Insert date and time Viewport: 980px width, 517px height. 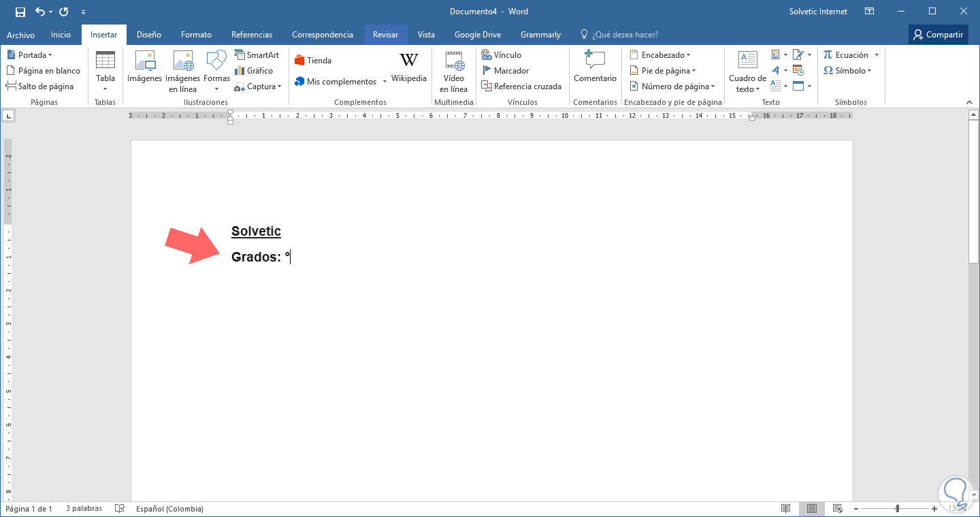pos(799,71)
